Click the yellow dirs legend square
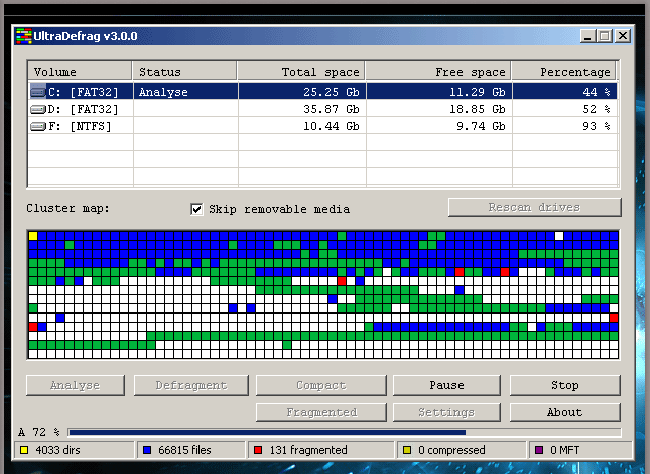The height and width of the screenshot is (474, 650). coord(24,450)
